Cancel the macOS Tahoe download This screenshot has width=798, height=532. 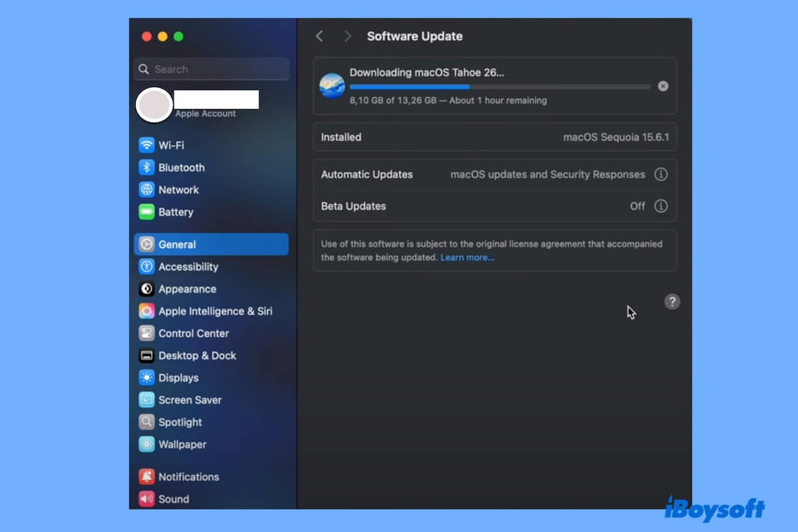663,86
